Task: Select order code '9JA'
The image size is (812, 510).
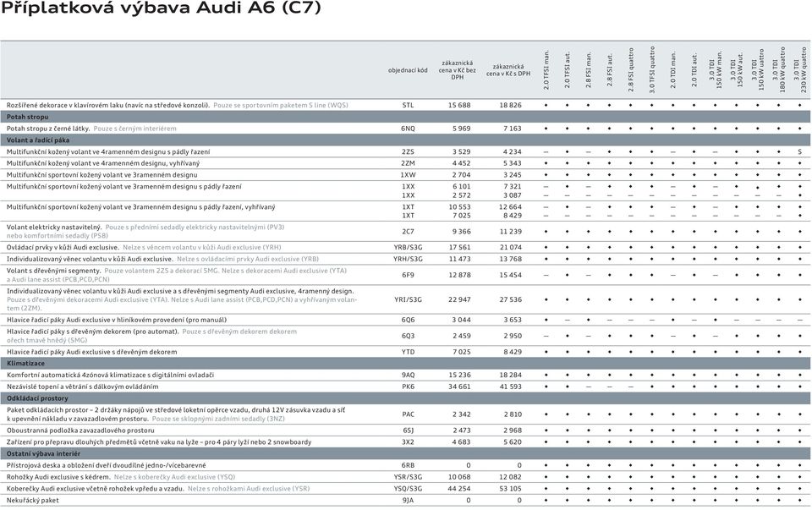Action: tap(408, 501)
